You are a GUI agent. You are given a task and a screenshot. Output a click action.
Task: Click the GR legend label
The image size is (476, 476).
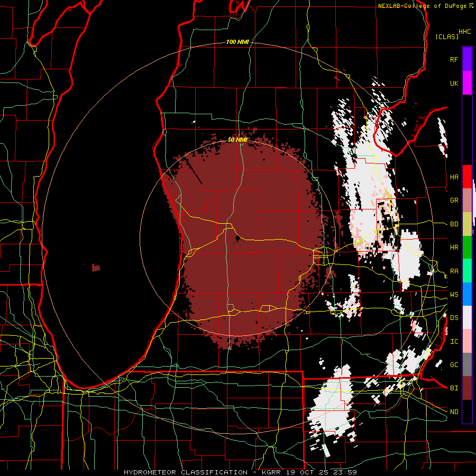pos(454,200)
